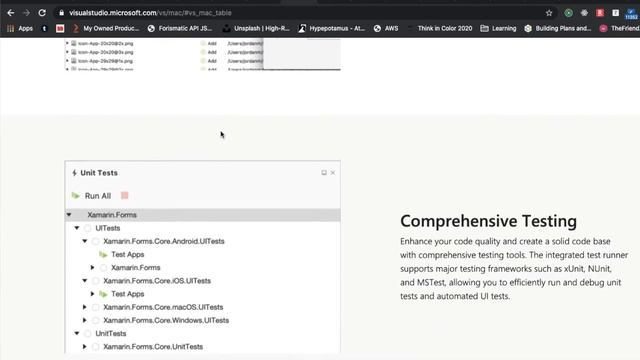Image resolution: width=640 pixels, height=360 pixels.
Task: Open the My Owned Products bookmark
Action: [x=106, y=29]
